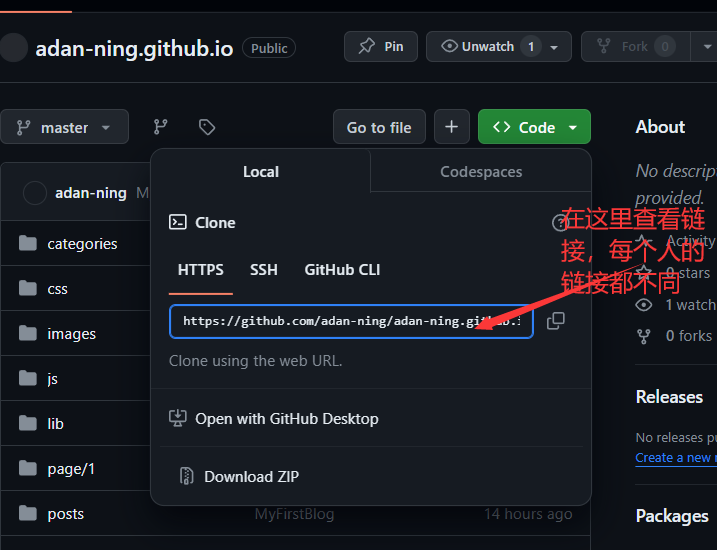Click the 0 forks link
Viewport: 717px width, 550px height.
(x=689, y=336)
